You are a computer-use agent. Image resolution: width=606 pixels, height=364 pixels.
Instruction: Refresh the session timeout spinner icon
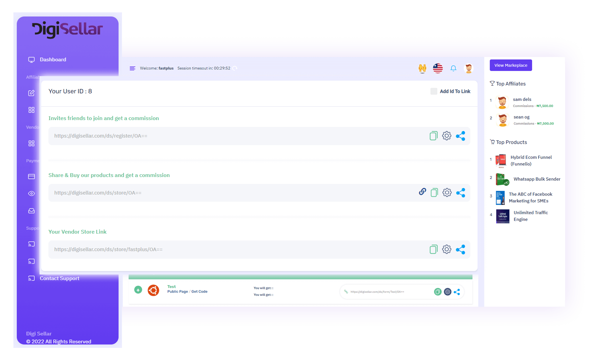235,68
